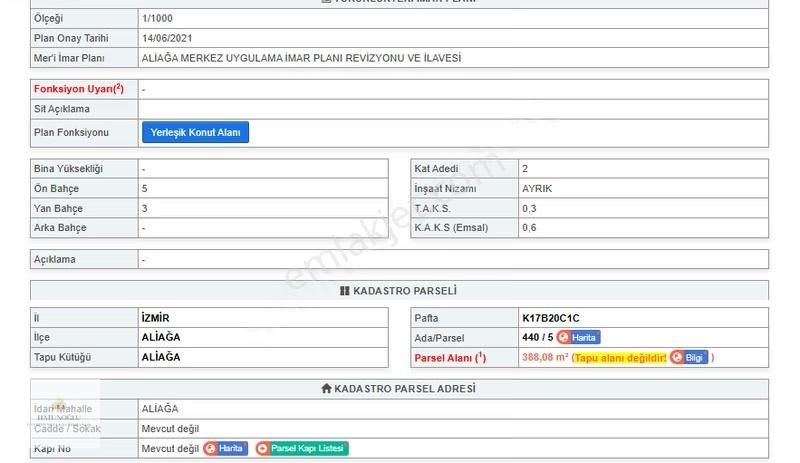
Task: Click the K.A.K.S (Emsal) value 0,6
Action: [x=529, y=228]
